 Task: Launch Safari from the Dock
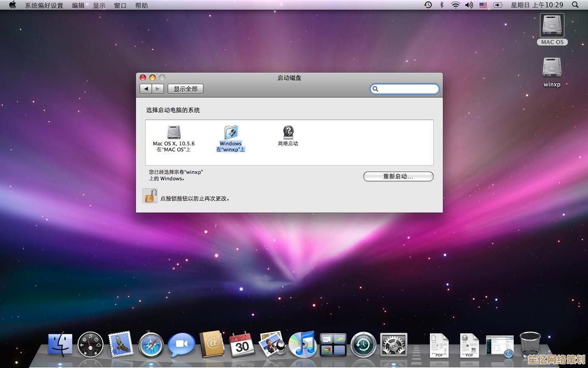tap(151, 345)
